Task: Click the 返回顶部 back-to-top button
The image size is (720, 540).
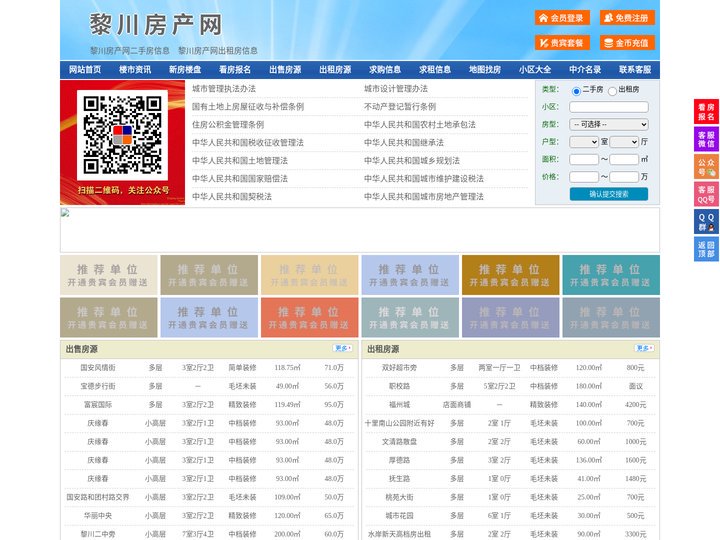Action: pos(706,249)
